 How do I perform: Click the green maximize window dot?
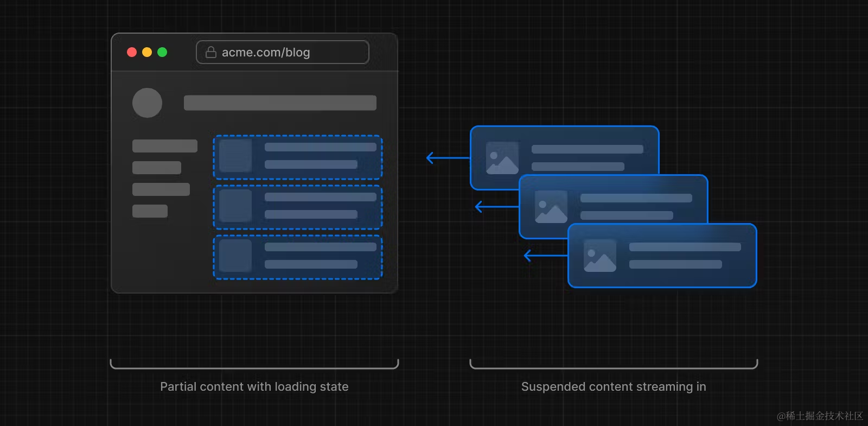pyautogui.click(x=162, y=52)
